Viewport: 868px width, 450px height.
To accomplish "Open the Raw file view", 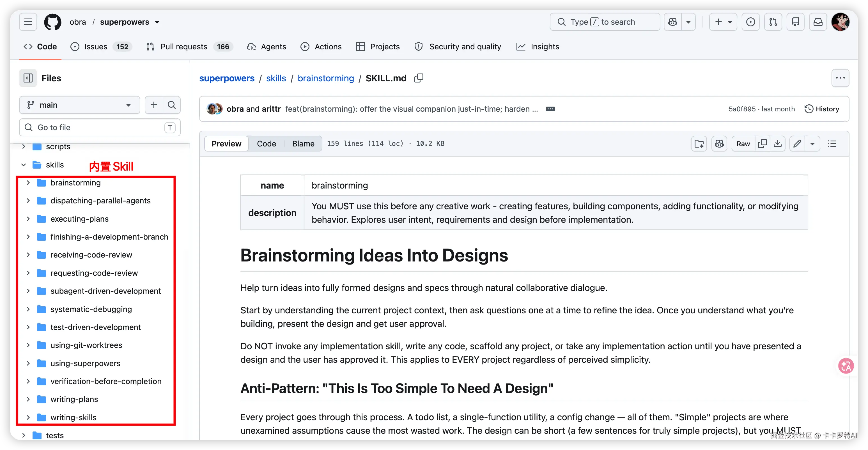I will pyautogui.click(x=743, y=144).
